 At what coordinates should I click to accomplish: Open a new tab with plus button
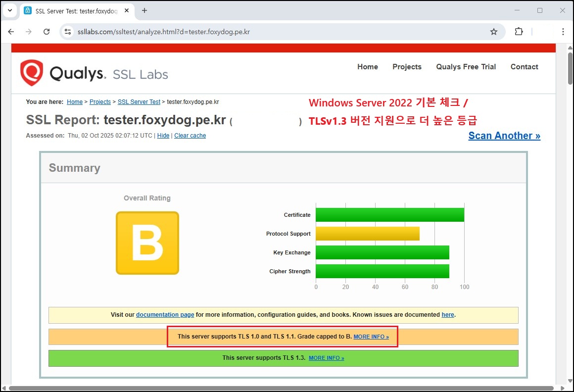pyautogui.click(x=144, y=10)
